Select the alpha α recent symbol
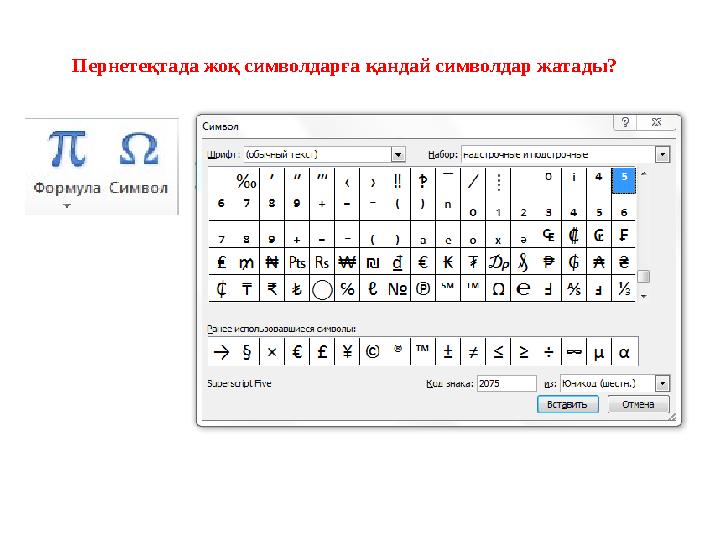The image size is (720, 540). pyautogui.click(x=624, y=352)
